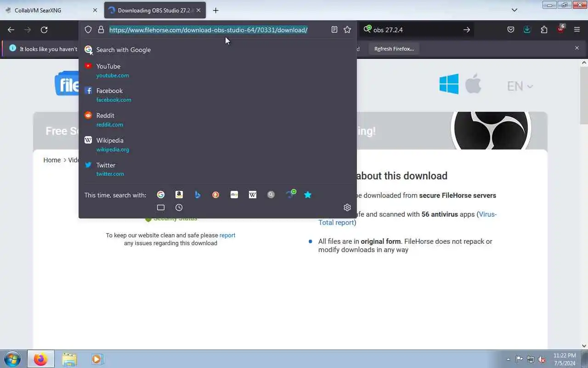The image size is (588, 368).
Task: Click Firefox in the taskbar
Action: point(40,359)
